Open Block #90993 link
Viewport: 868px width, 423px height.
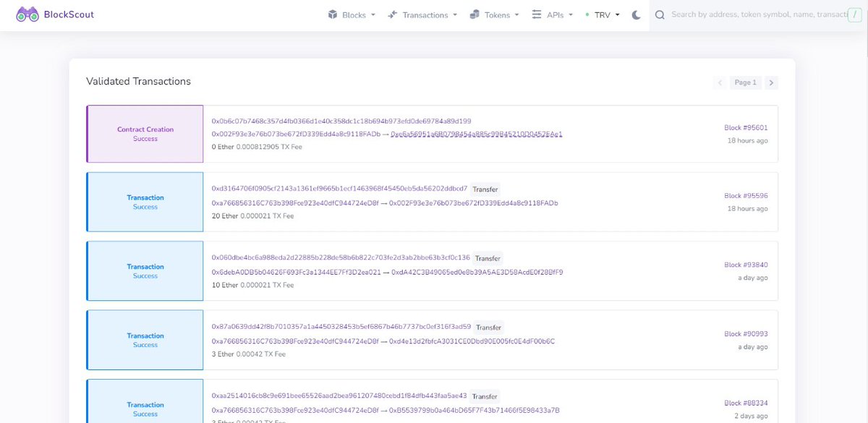point(746,334)
